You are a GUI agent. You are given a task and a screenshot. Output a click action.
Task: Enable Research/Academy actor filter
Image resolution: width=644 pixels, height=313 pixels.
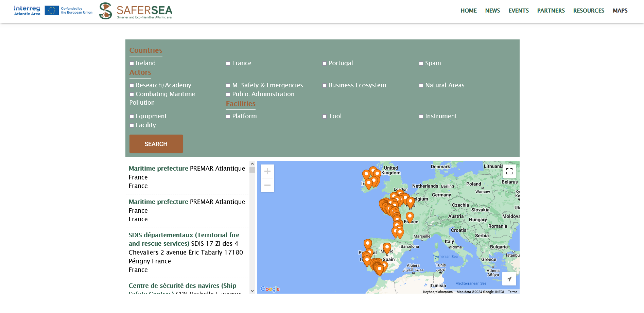tap(132, 86)
